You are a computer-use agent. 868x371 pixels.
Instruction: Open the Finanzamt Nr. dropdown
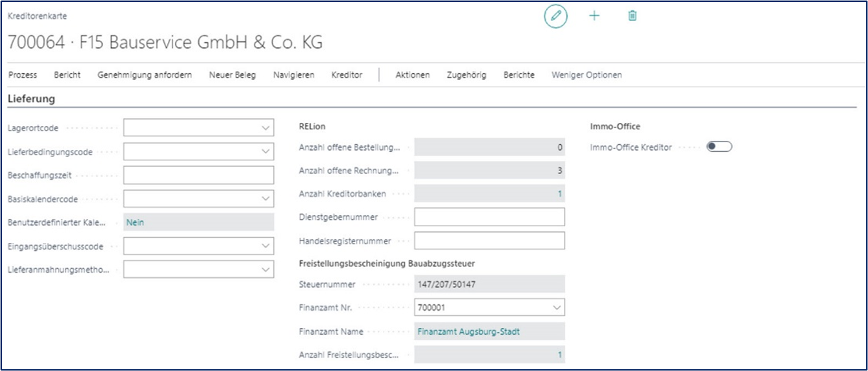[556, 308]
